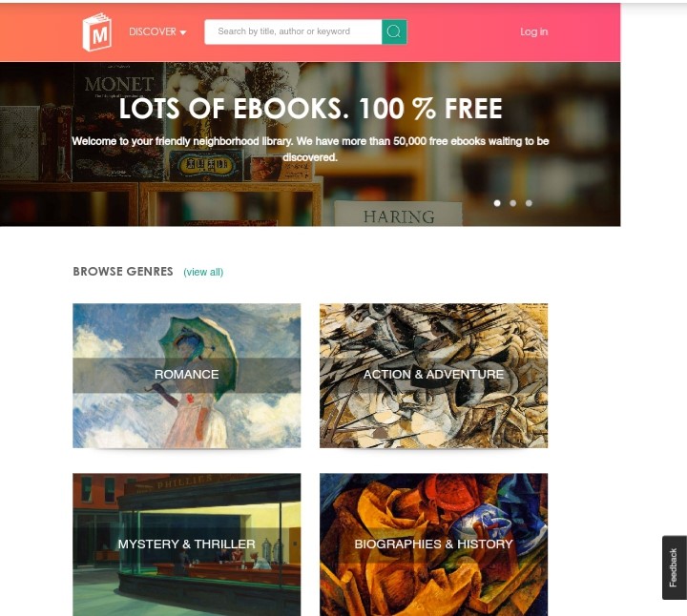
Task: Open the Biographies & History genre tile
Action: (x=433, y=544)
